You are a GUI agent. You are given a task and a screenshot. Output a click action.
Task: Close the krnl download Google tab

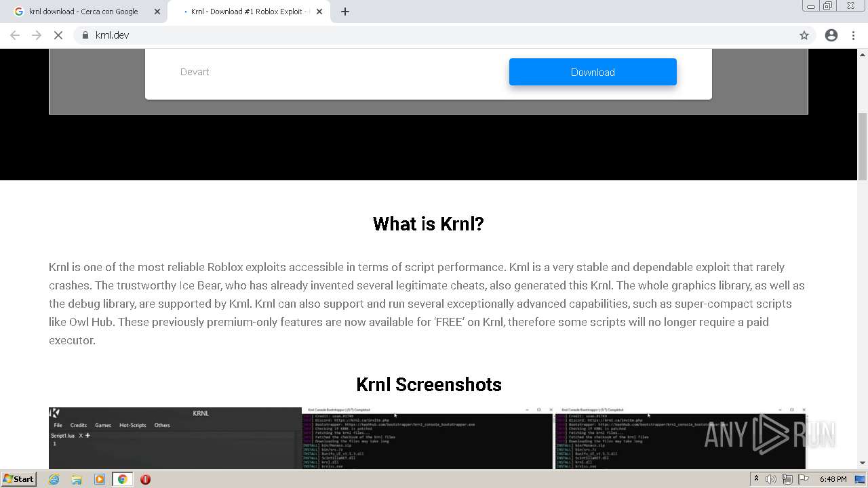[157, 12]
